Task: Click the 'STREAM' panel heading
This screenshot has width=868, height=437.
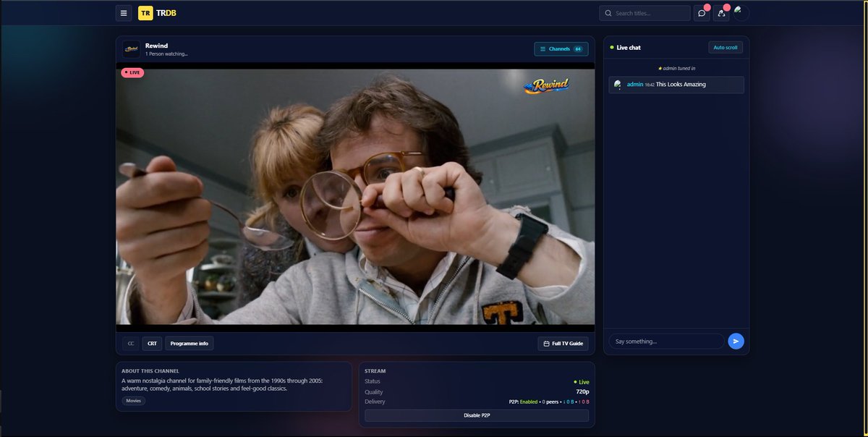Action: click(x=375, y=371)
